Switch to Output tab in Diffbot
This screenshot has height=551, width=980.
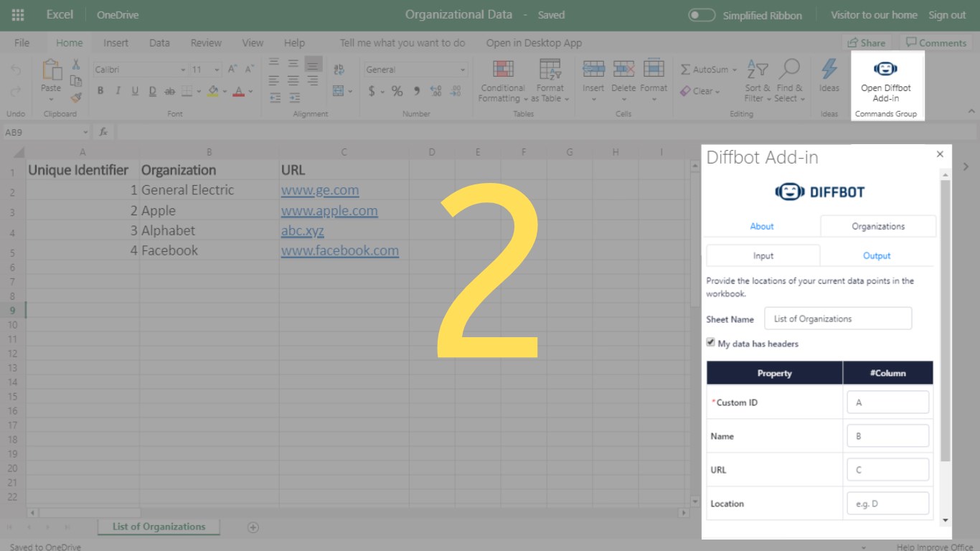click(877, 255)
